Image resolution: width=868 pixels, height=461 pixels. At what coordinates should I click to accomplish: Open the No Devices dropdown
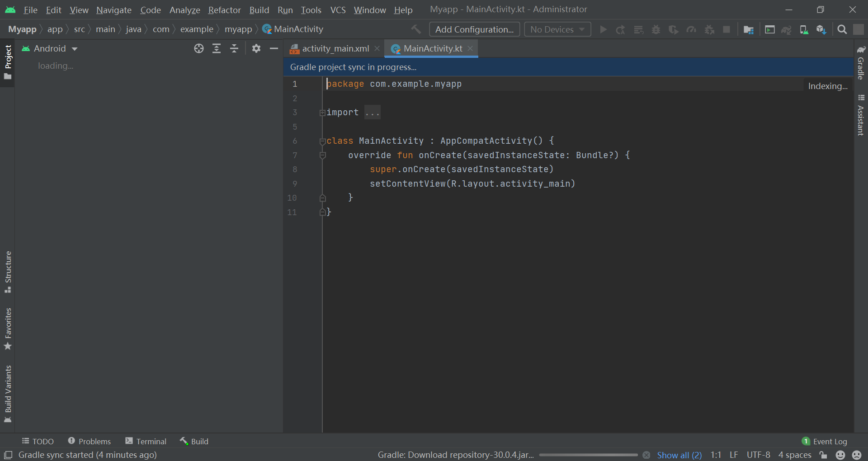[557, 29]
